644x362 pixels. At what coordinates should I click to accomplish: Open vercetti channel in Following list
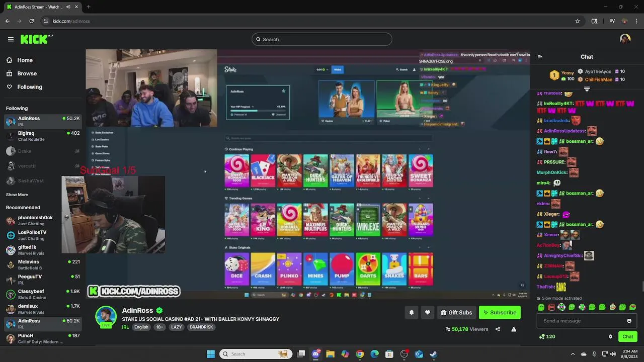click(42, 165)
